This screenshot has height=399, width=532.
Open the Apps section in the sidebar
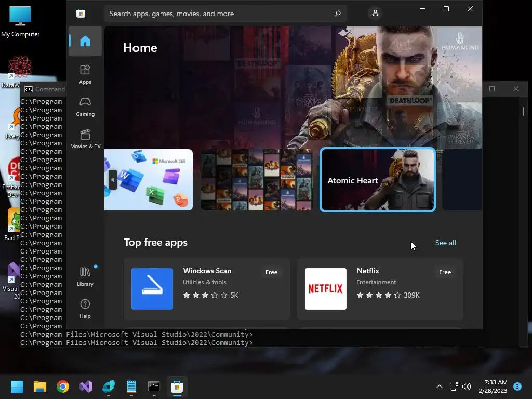point(85,74)
